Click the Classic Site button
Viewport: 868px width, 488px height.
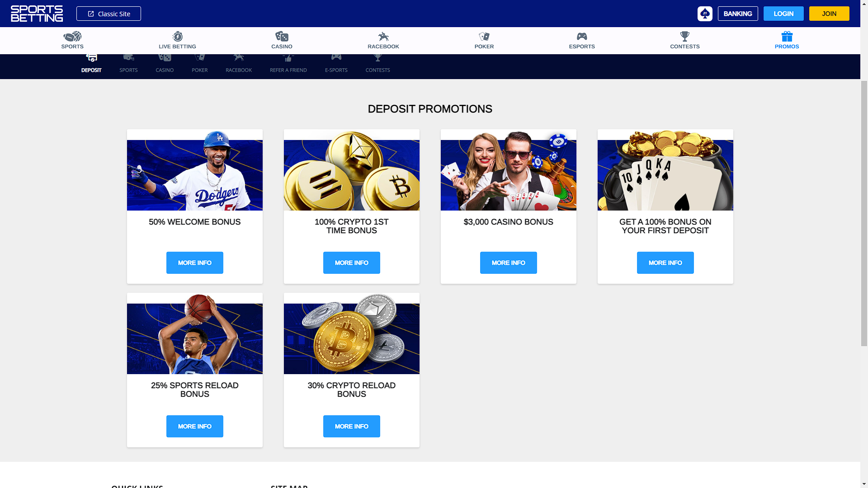tap(108, 14)
